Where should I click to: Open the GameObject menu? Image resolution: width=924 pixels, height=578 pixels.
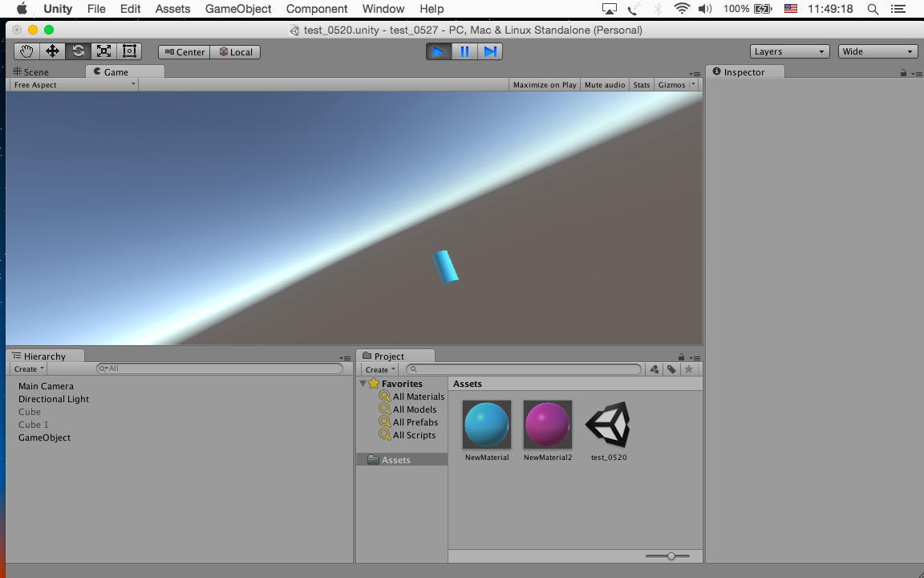(x=238, y=9)
